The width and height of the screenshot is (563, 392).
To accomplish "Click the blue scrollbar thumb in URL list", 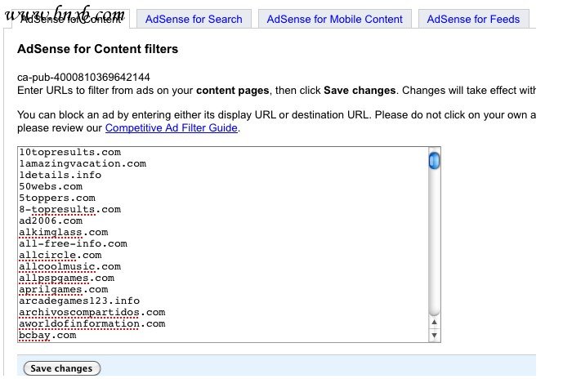I will tap(434, 160).
